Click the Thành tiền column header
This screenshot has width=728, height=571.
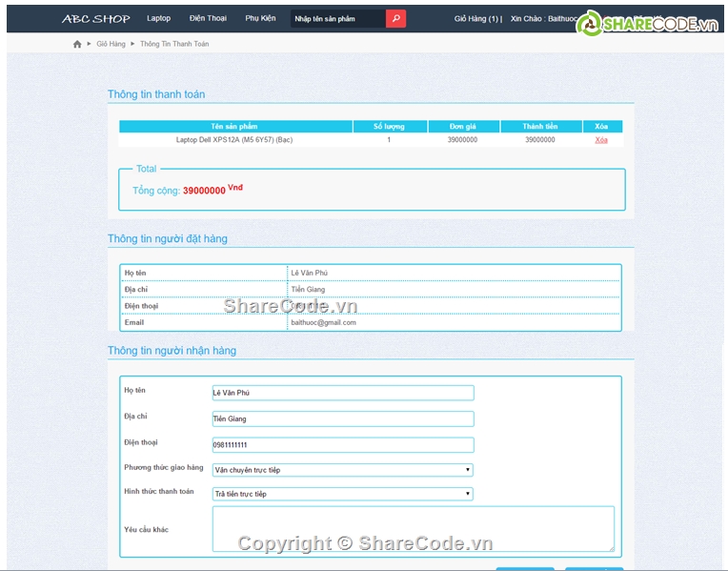pos(540,127)
